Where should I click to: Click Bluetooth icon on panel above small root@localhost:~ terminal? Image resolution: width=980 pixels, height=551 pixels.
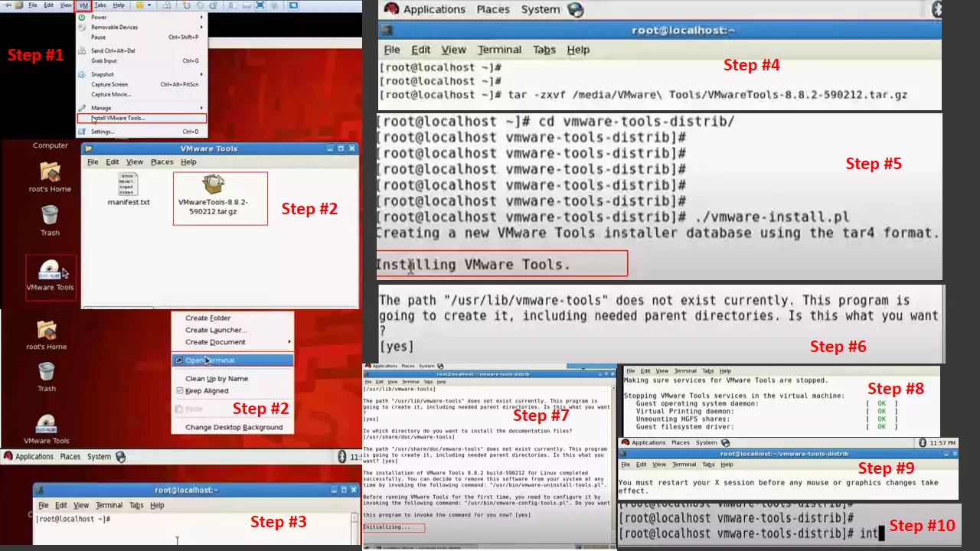[x=342, y=457]
